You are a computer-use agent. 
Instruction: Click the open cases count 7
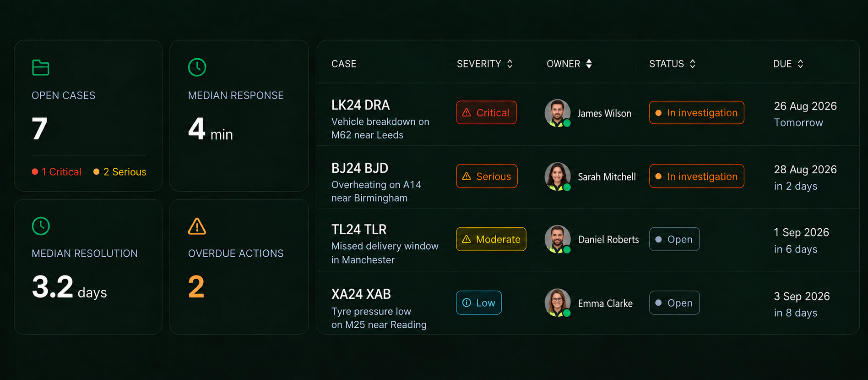click(39, 128)
